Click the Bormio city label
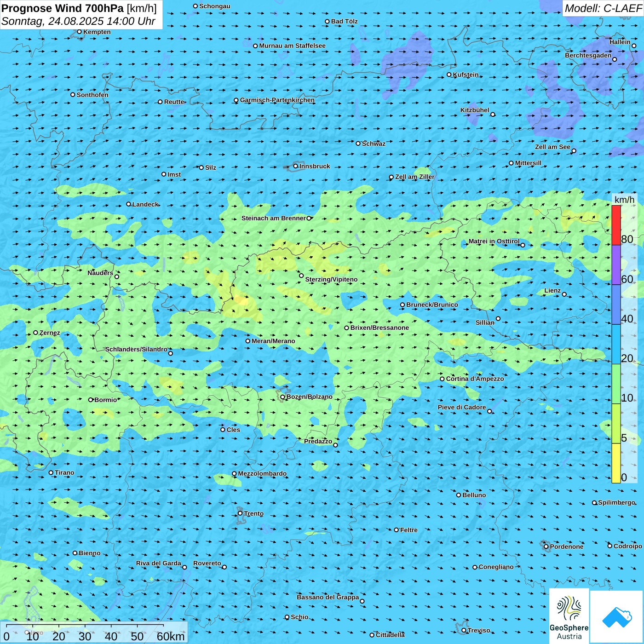This screenshot has height=644, width=644. click(x=105, y=400)
